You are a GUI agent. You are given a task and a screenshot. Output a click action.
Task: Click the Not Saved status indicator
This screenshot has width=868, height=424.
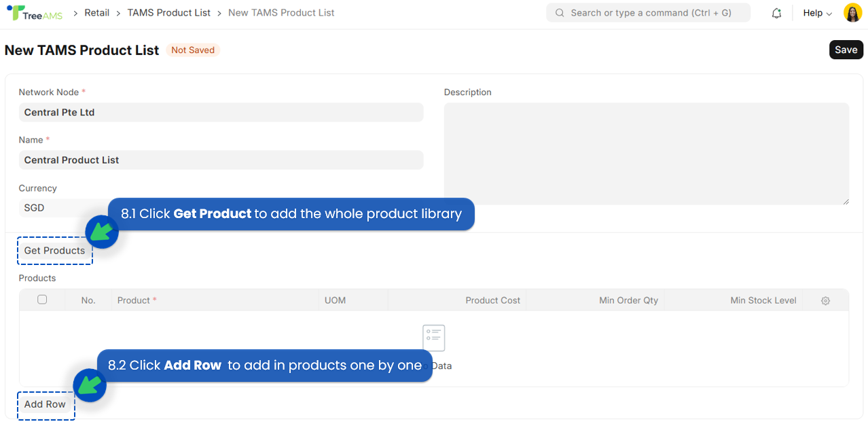point(193,50)
